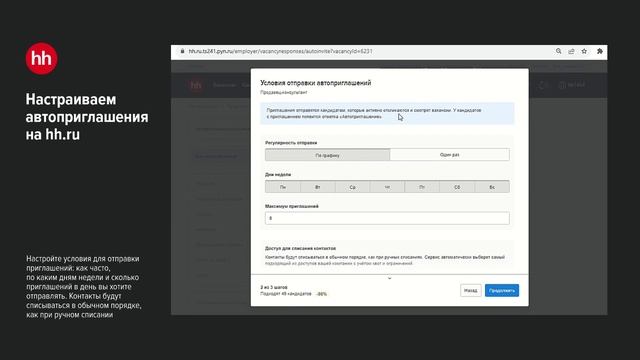Click the Назад button

point(470,291)
